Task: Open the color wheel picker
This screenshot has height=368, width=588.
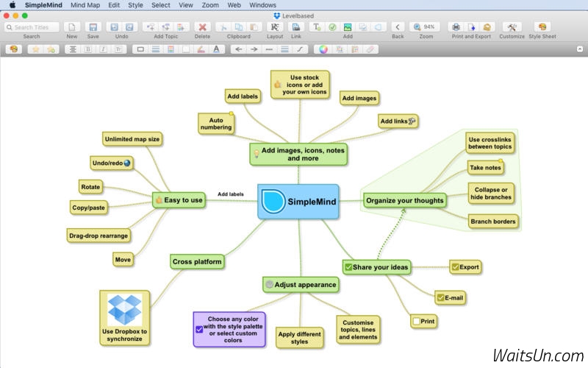Action: click(x=323, y=49)
